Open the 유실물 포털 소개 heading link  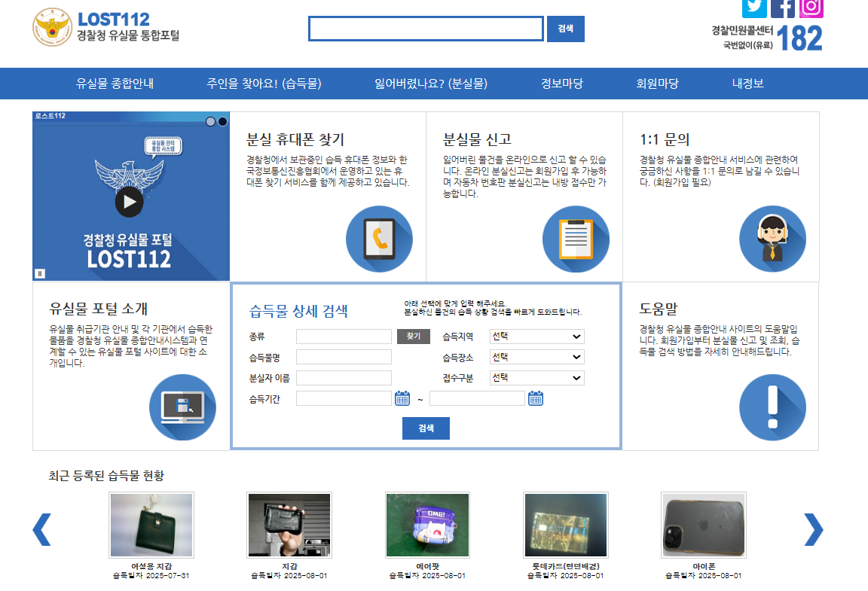coord(99,308)
